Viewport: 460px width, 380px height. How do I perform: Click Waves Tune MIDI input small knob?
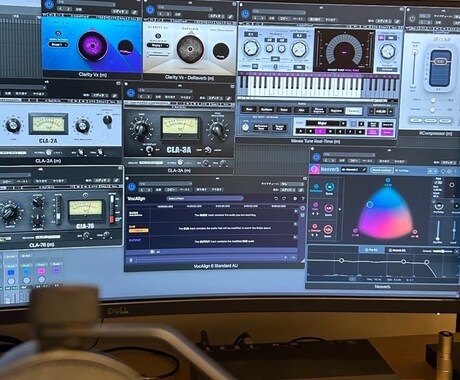pos(245,127)
